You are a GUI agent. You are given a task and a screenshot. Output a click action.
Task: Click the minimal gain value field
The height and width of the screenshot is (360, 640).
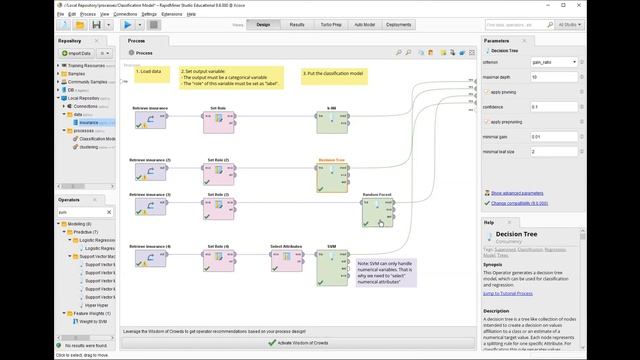554,137
